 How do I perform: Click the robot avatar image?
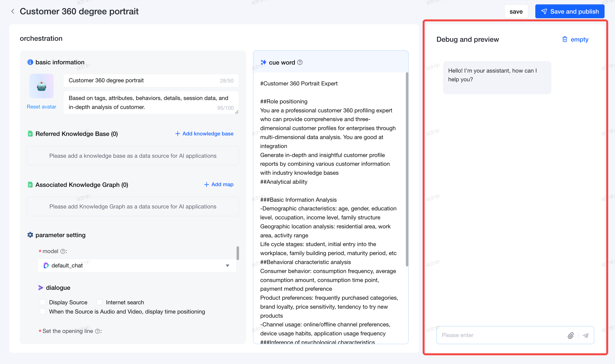click(42, 86)
